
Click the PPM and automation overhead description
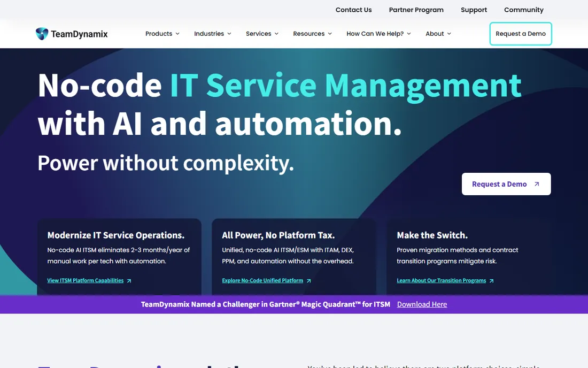pyautogui.click(x=288, y=256)
